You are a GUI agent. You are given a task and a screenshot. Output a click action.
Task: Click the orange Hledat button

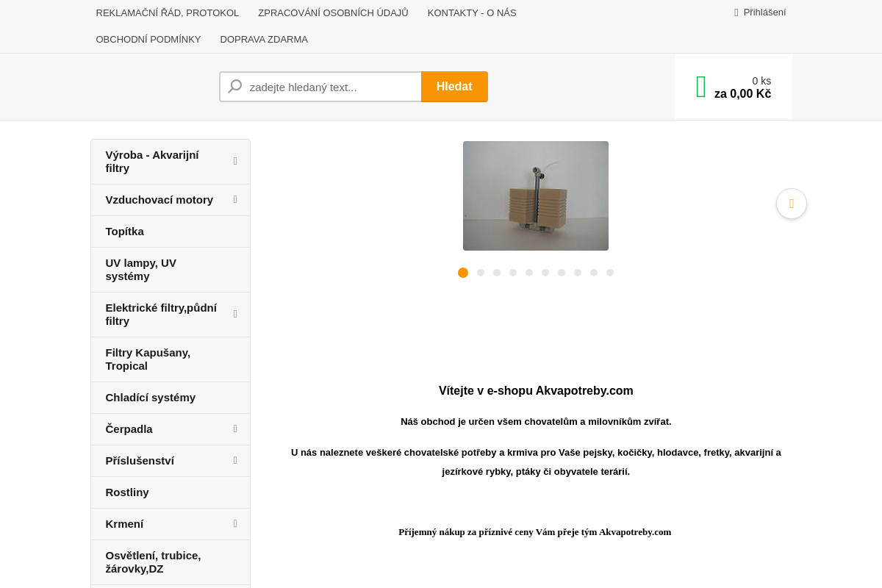pyautogui.click(x=454, y=87)
